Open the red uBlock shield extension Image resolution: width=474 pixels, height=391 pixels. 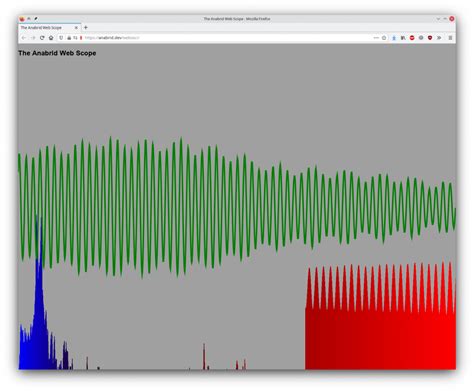point(430,38)
